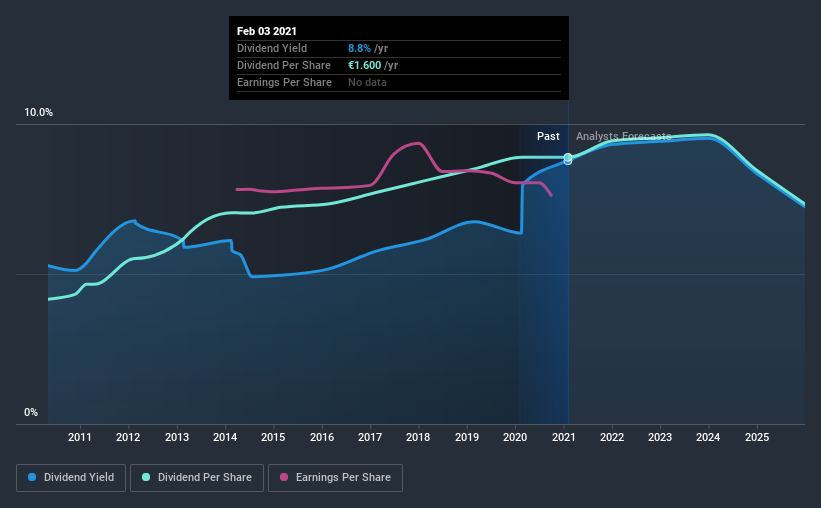Select the 2023 x-axis label

pyautogui.click(x=660, y=437)
